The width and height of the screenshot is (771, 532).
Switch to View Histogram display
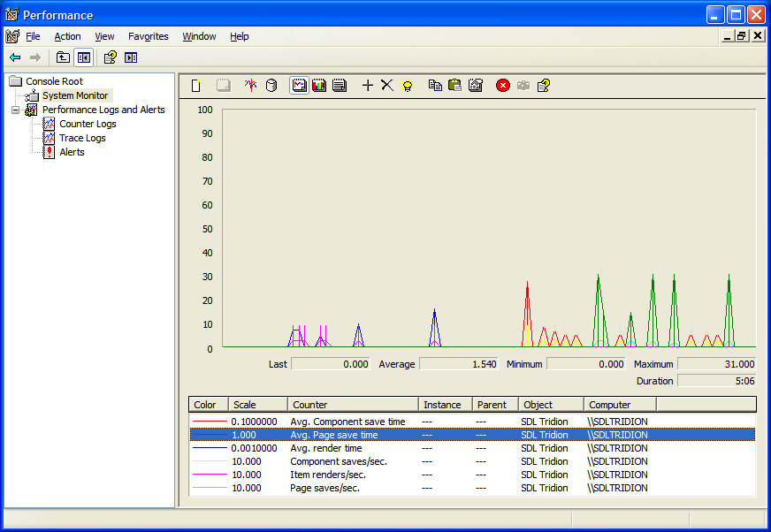pos(319,86)
